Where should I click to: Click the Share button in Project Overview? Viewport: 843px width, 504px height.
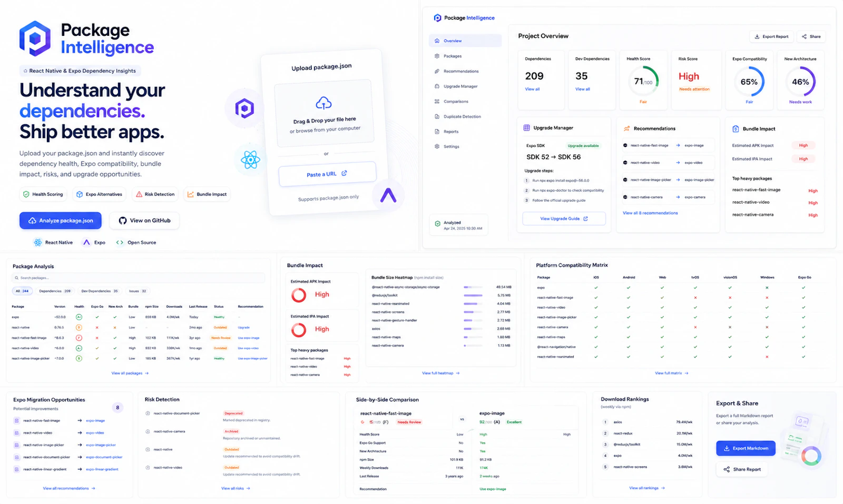(811, 36)
